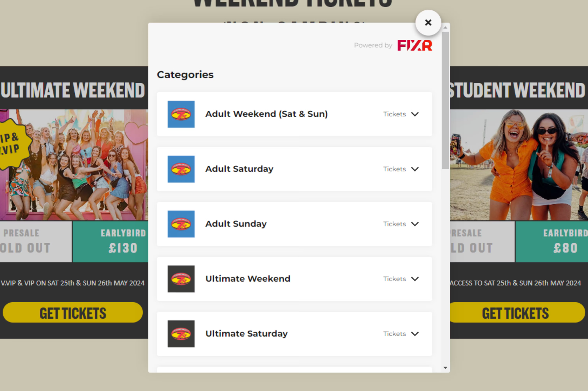Click the Adult Sunday ticket icon
Viewport: 588px width, 391px height.
(x=181, y=224)
